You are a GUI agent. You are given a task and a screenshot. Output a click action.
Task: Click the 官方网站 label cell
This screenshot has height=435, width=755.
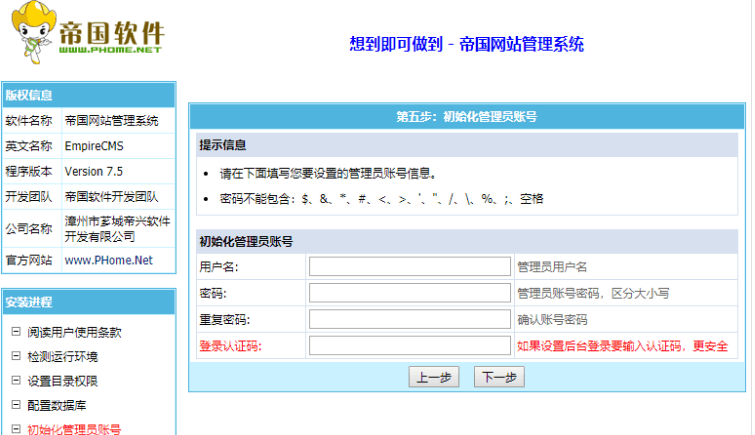point(32,260)
